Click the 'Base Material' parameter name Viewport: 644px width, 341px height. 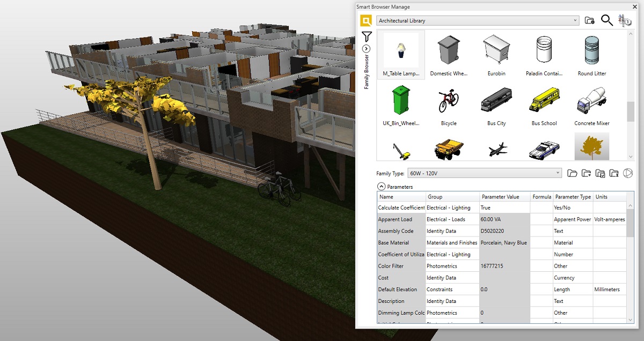click(401, 243)
